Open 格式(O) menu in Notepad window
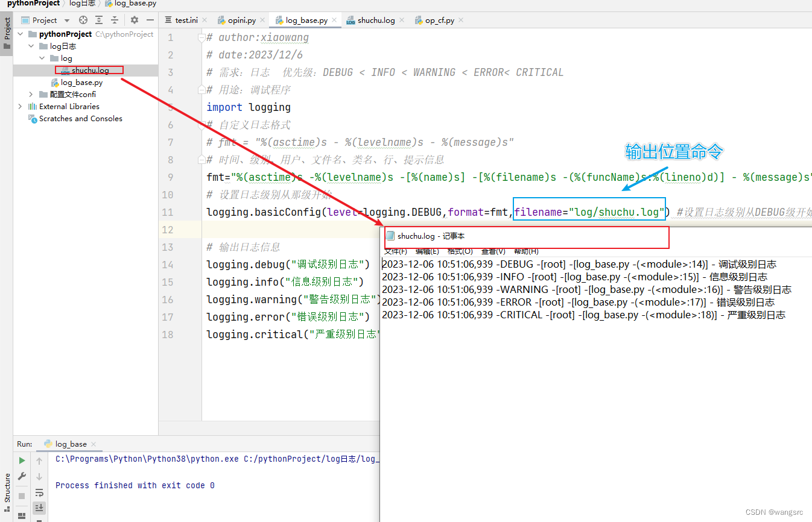This screenshot has width=812, height=522. coord(460,251)
